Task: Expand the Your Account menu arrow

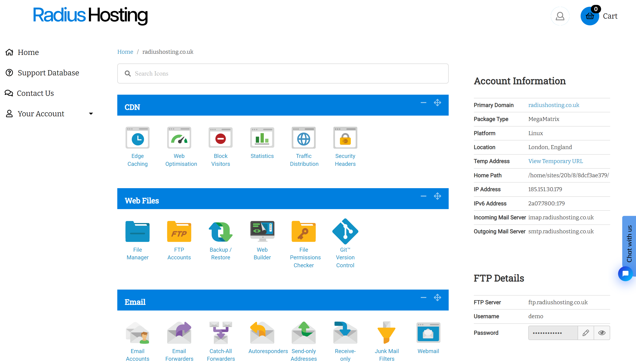Action: [91, 114]
